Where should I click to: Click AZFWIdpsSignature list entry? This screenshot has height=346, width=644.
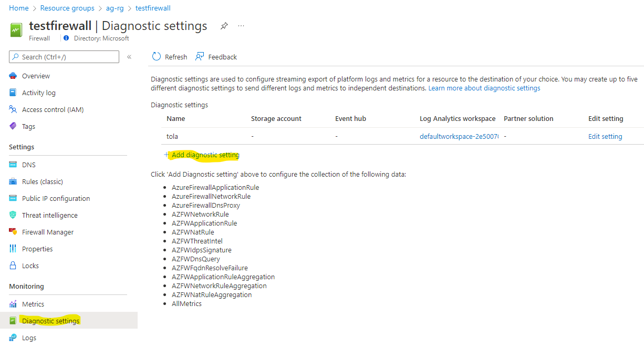(x=202, y=250)
